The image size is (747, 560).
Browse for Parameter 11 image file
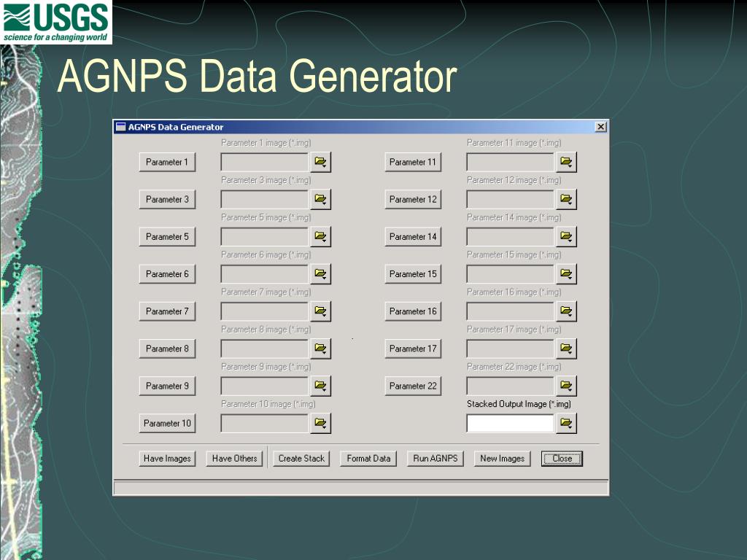click(x=566, y=162)
